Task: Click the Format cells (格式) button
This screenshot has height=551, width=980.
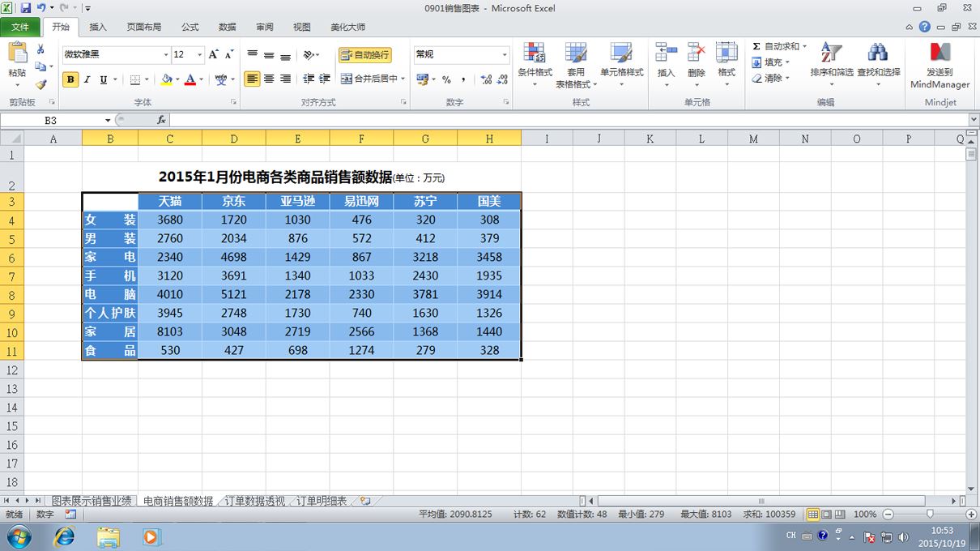Action: 726,65
